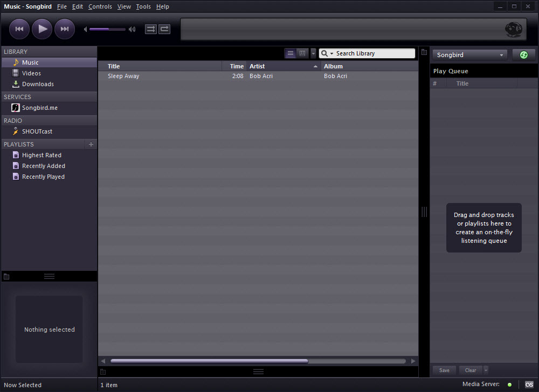Screen dimensions: 539x392
Task: Click Play Queue Title column header
Action: (481, 83)
